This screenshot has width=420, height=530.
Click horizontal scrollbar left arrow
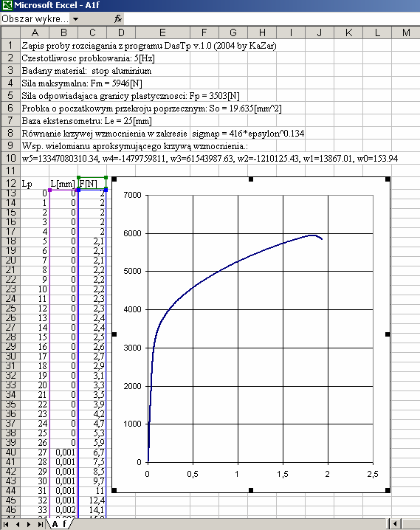395,524
